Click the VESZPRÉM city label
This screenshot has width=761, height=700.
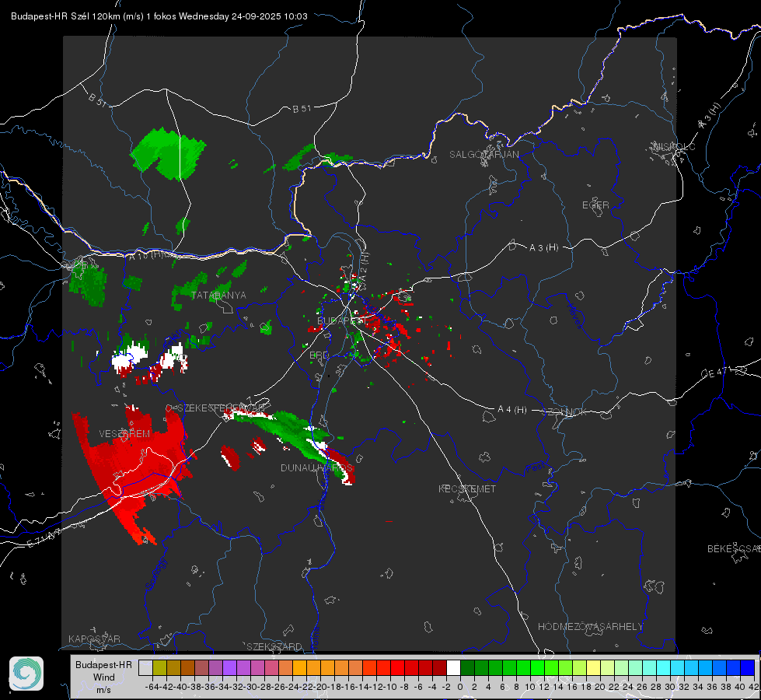click(124, 433)
